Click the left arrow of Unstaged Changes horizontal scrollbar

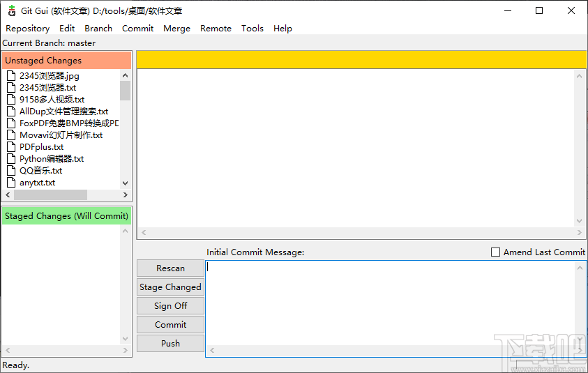(x=8, y=195)
